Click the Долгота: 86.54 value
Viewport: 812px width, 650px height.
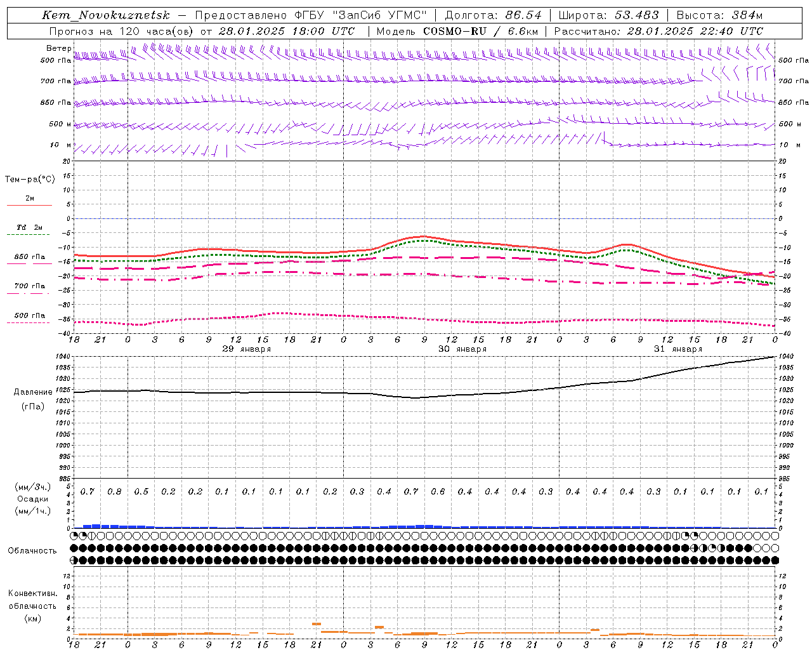[x=494, y=15]
